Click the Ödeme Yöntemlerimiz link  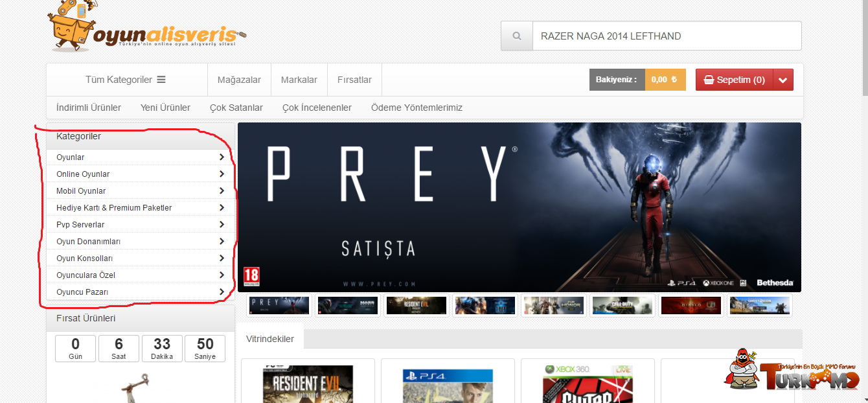[417, 108]
